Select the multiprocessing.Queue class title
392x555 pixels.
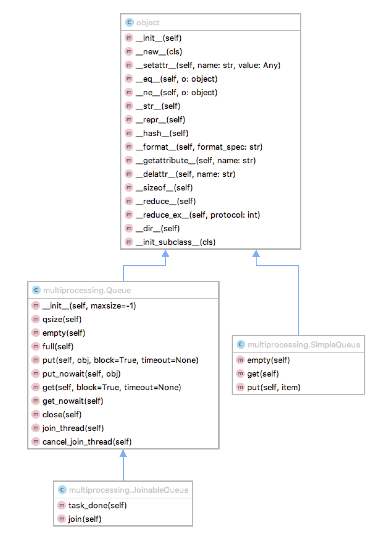[87, 290]
